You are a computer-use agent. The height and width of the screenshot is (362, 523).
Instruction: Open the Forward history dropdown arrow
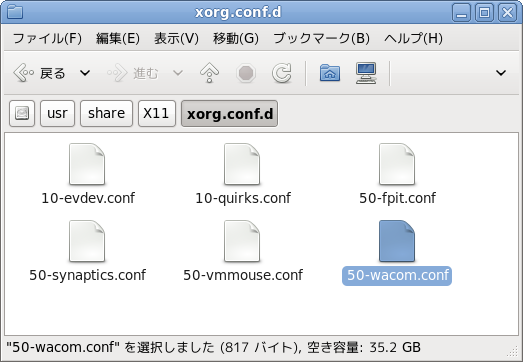pos(178,72)
